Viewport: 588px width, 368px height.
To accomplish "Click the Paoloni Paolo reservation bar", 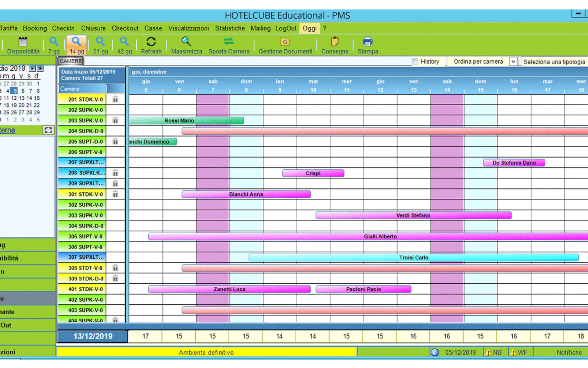I will (x=363, y=289).
